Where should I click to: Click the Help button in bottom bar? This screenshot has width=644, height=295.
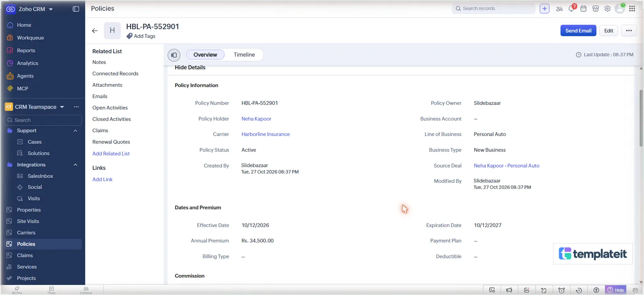click(616, 290)
